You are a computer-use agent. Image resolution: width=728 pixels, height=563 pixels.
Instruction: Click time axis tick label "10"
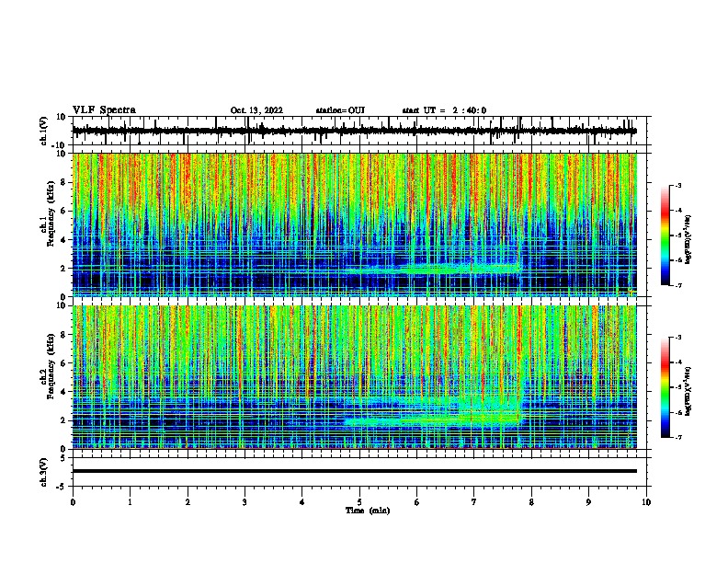tap(646, 502)
